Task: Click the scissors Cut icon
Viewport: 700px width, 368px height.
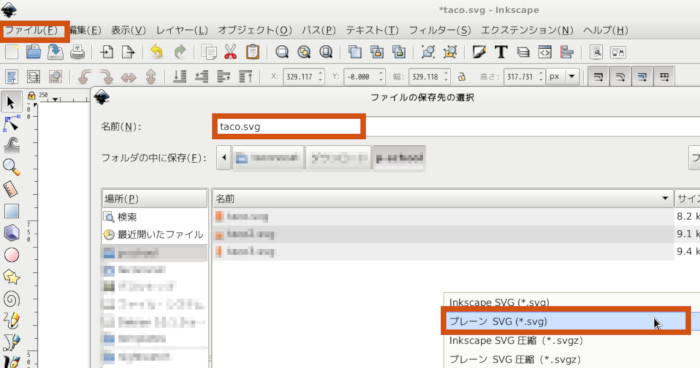Action: tap(230, 52)
